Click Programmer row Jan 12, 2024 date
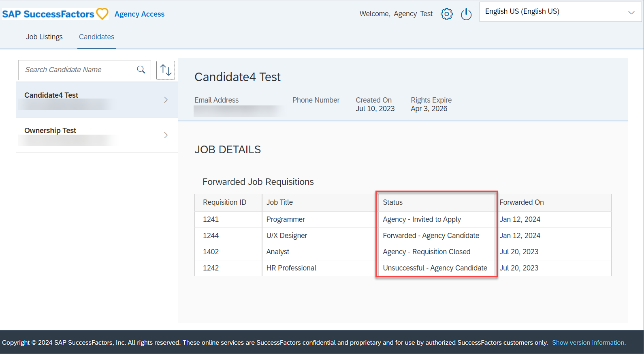The width and height of the screenshot is (644, 354). pos(520,219)
